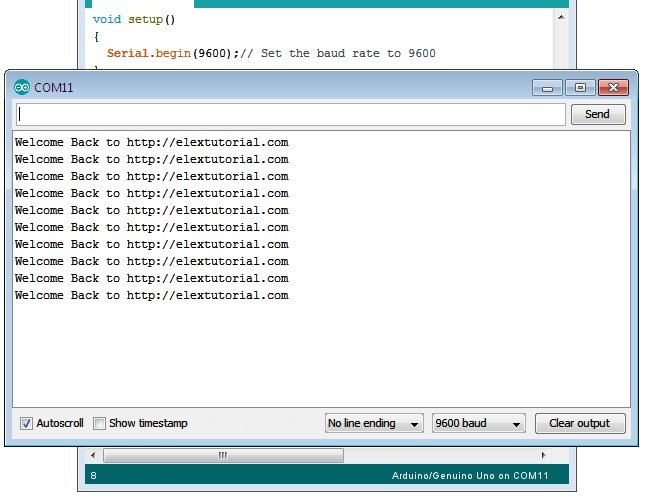The height and width of the screenshot is (501, 651).
Task: Open the No line ending dropdown
Action: point(374,423)
